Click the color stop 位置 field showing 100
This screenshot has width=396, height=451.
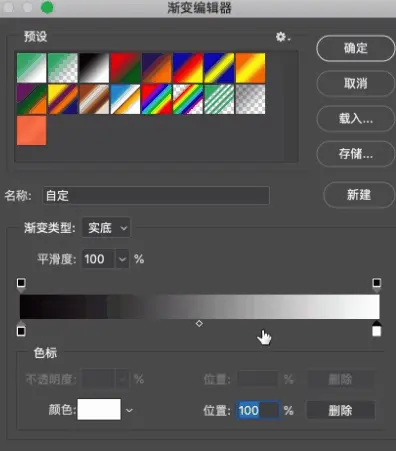click(258, 410)
